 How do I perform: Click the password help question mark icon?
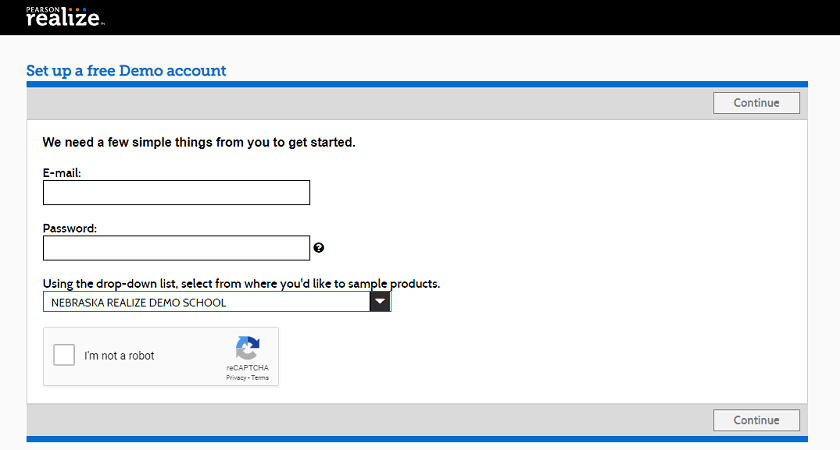point(319,248)
